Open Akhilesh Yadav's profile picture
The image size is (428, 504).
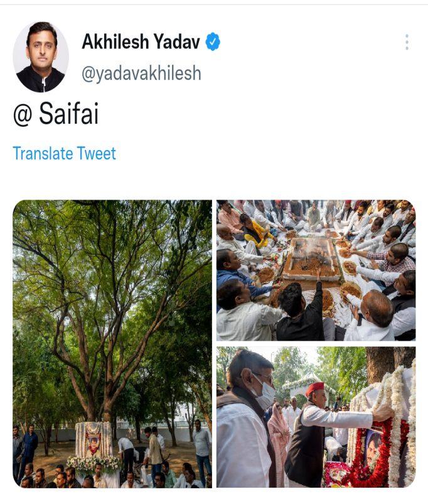[x=41, y=57]
